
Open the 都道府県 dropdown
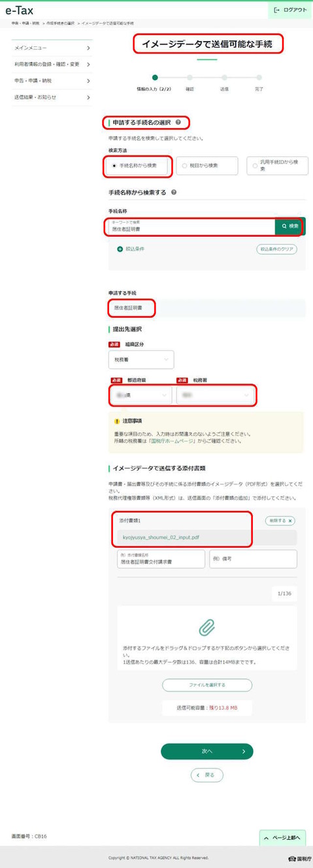tap(140, 395)
